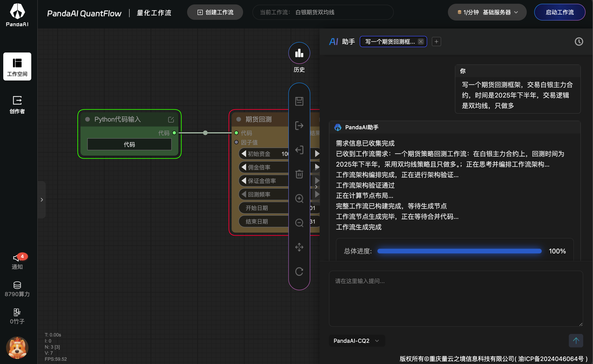This screenshot has height=364, width=593.
Task: Click left arrow of 佣金倍率
Action: click(x=244, y=167)
